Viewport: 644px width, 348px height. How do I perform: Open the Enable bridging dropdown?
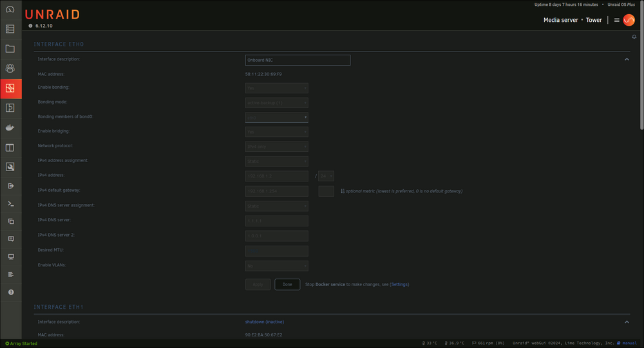tap(276, 132)
